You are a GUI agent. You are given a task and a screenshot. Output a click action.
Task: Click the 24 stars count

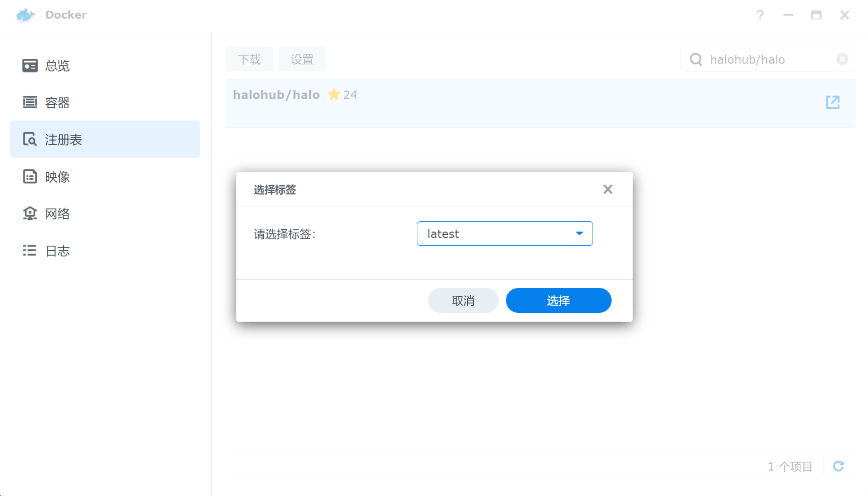tap(350, 94)
